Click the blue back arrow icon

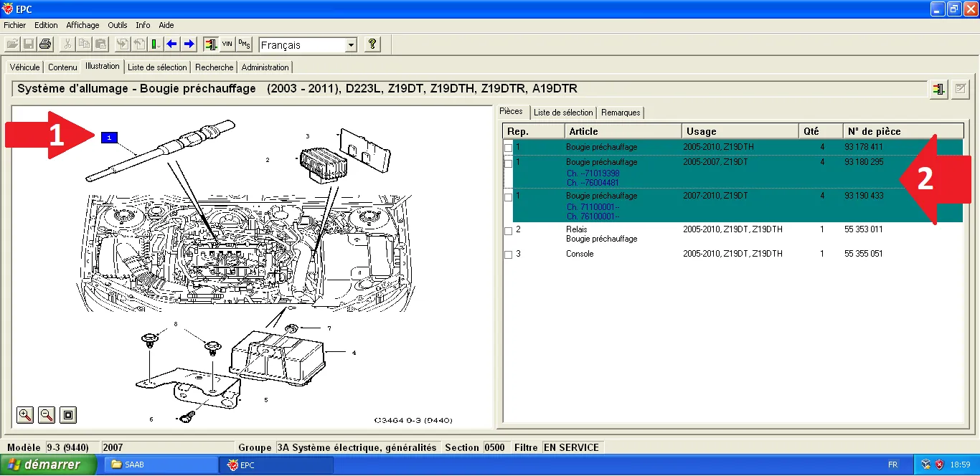coord(172,44)
